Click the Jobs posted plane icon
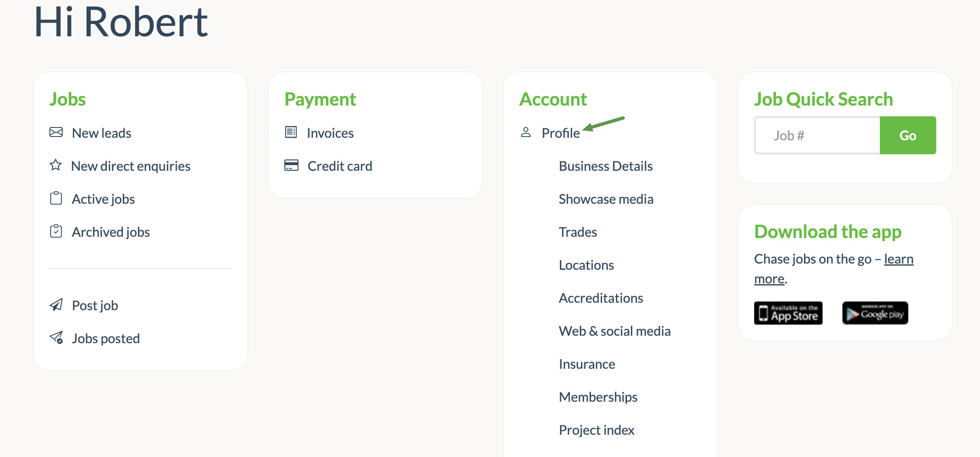Screen dimensions: 980x457 56,338
